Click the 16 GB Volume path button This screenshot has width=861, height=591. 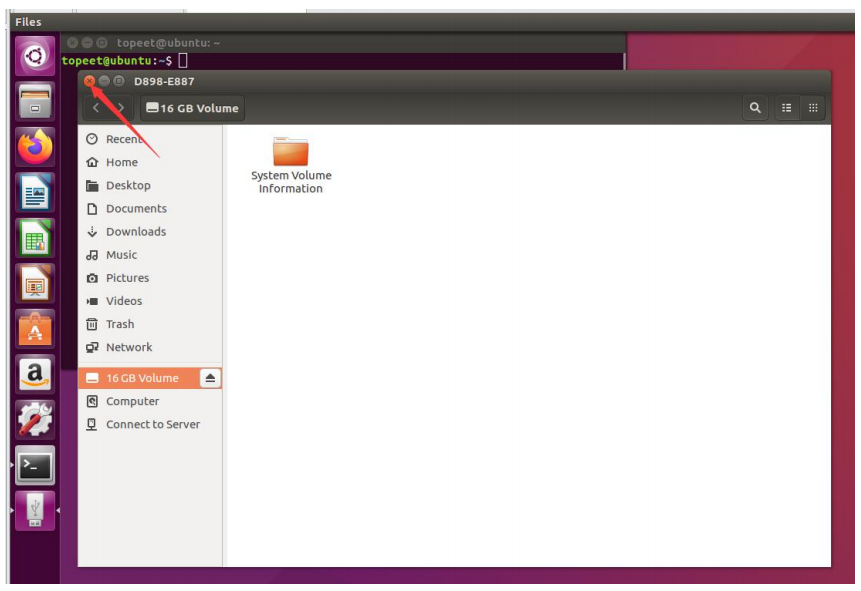[192, 108]
